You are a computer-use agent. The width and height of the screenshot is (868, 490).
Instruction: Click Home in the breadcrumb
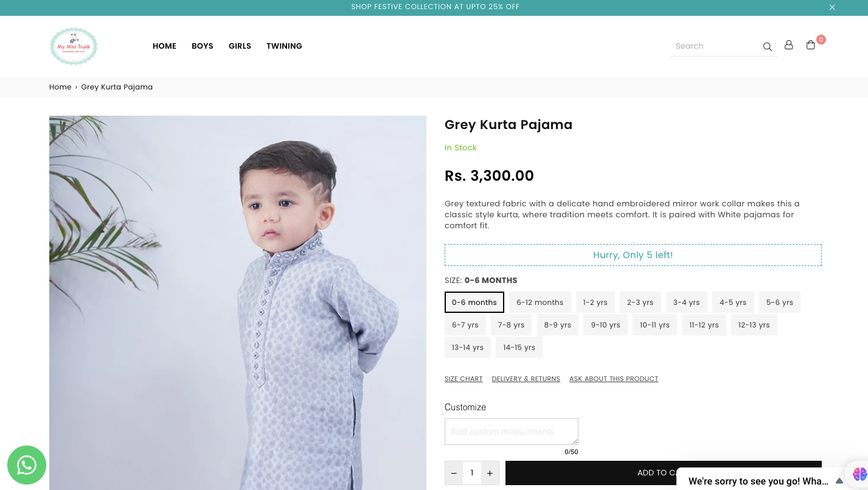point(60,87)
